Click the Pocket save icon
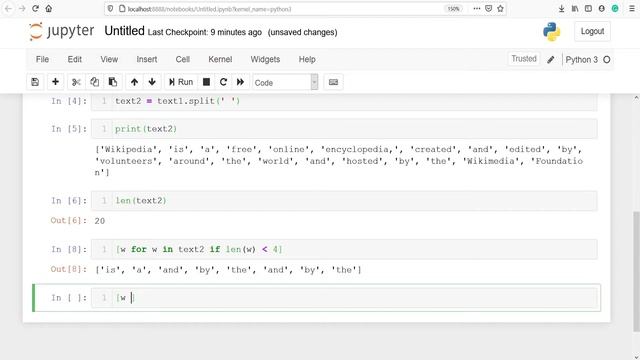The width and height of the screenshot is (640, 360). pos(489,9)
